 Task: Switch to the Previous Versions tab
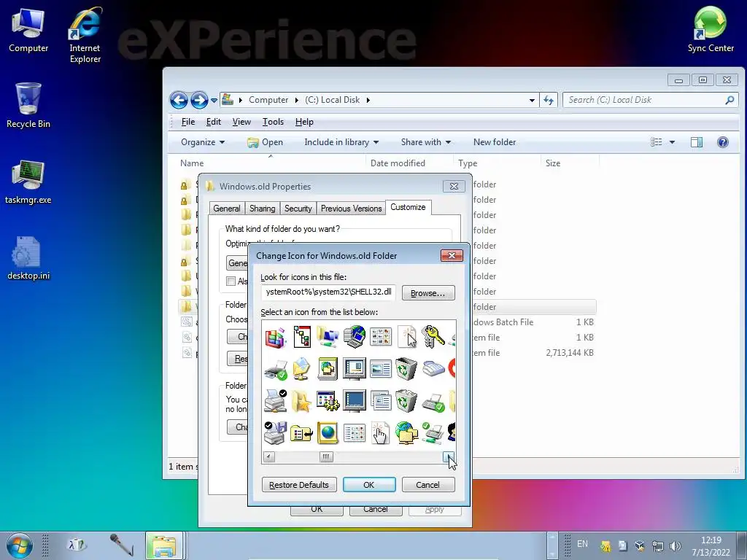click(x=351, y=208)
